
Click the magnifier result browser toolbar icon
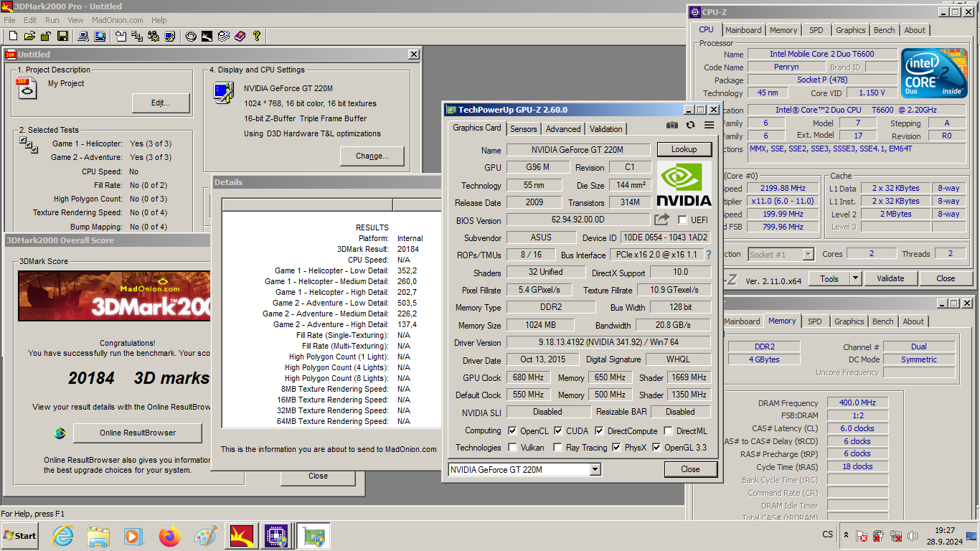pyautogui.click(x=100, y=36)
